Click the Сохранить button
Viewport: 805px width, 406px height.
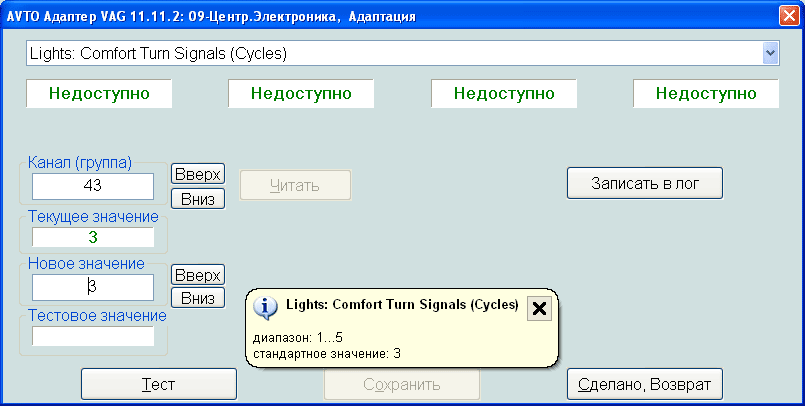tap(401, 384)
